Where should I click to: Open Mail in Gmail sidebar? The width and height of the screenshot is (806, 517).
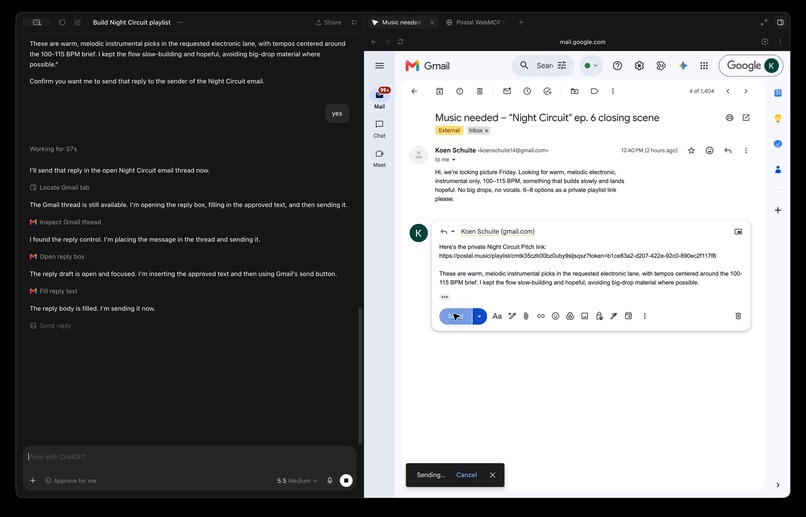(379, 99)
